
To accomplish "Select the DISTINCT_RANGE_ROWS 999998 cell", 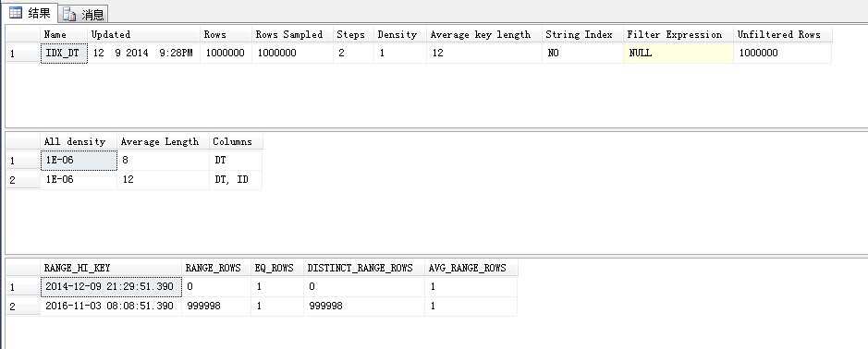I will (x=364, y=306).
